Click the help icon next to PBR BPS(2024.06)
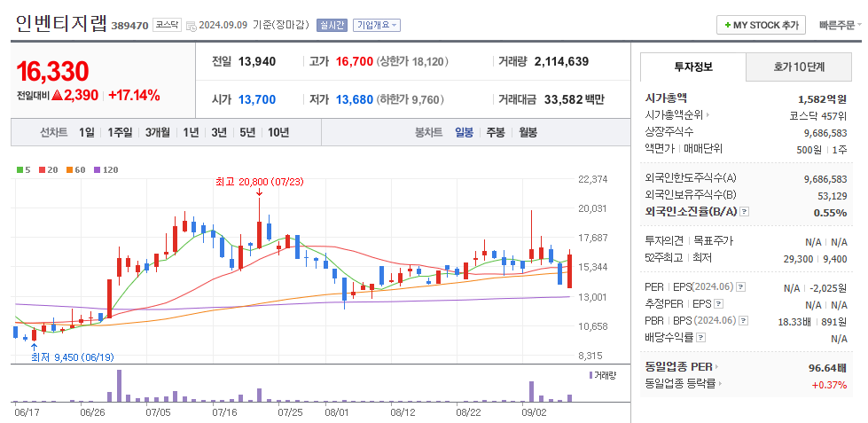 744,320
